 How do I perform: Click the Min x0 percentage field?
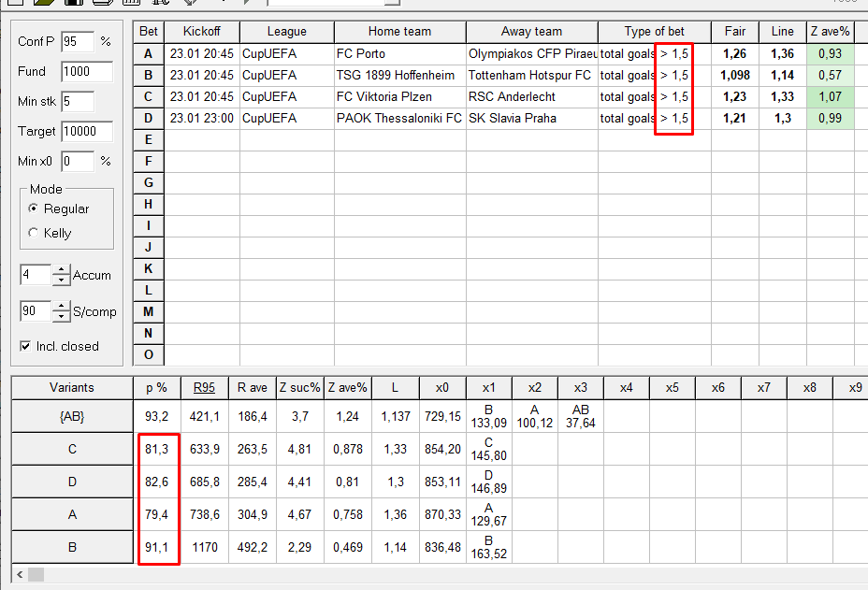click(77, 161)
